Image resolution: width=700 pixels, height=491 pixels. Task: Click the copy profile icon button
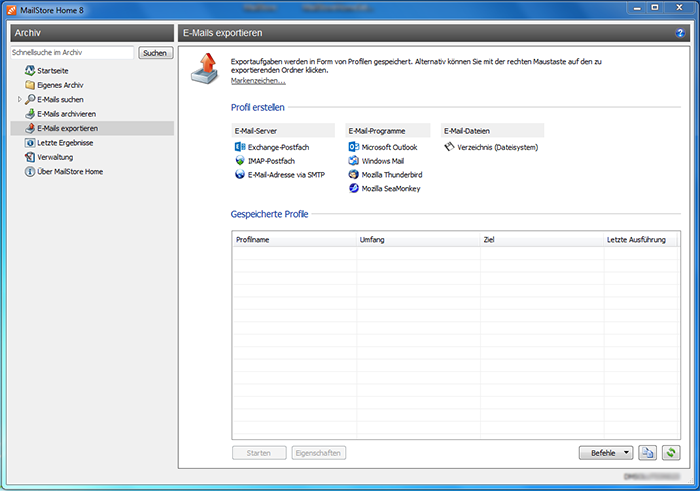coord(647,453)
